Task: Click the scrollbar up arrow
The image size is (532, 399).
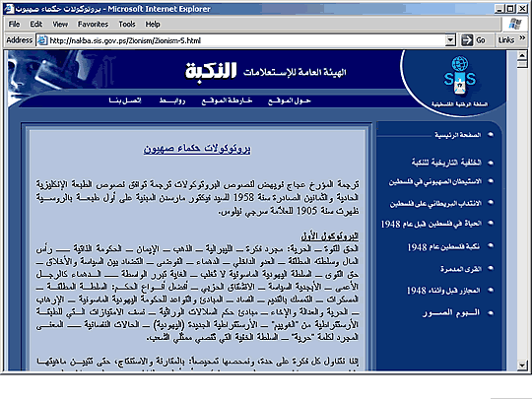Action: [522, 55]
